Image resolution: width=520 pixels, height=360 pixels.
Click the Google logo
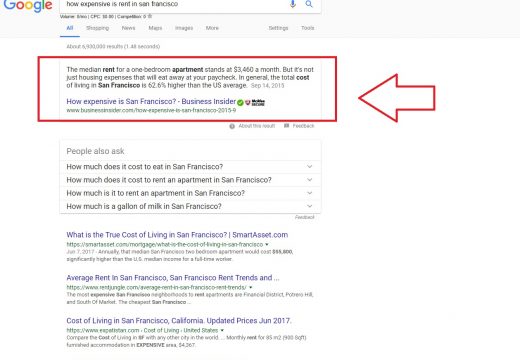28,5
